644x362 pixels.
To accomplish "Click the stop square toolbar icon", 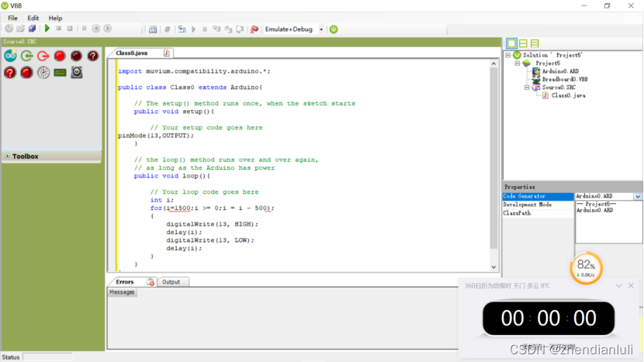I will (59, 29).
